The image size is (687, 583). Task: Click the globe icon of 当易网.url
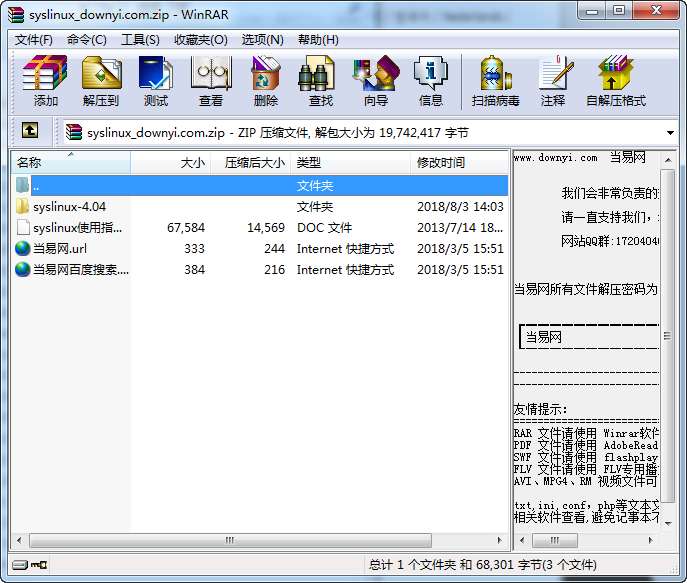click(x=22, y=248)
